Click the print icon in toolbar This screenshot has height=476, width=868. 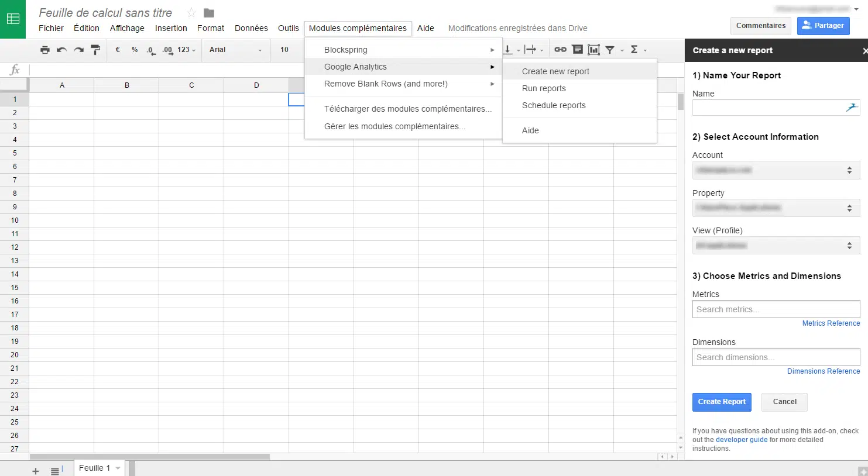(44, 50)
